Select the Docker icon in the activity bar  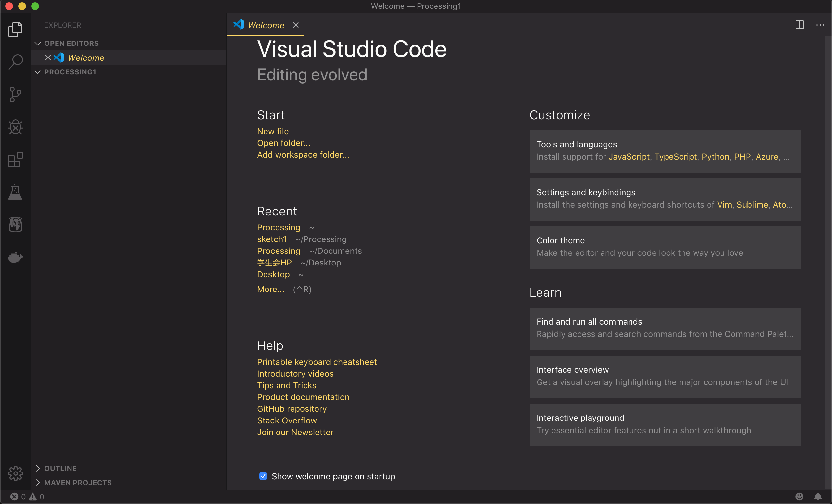(x=15, y=258)
